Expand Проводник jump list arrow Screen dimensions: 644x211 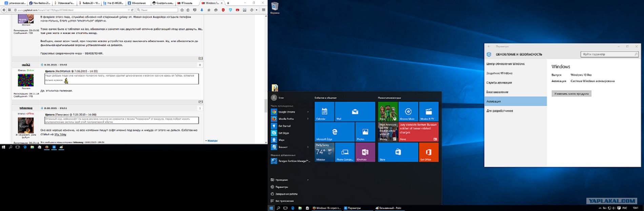[x=308, y=180]
